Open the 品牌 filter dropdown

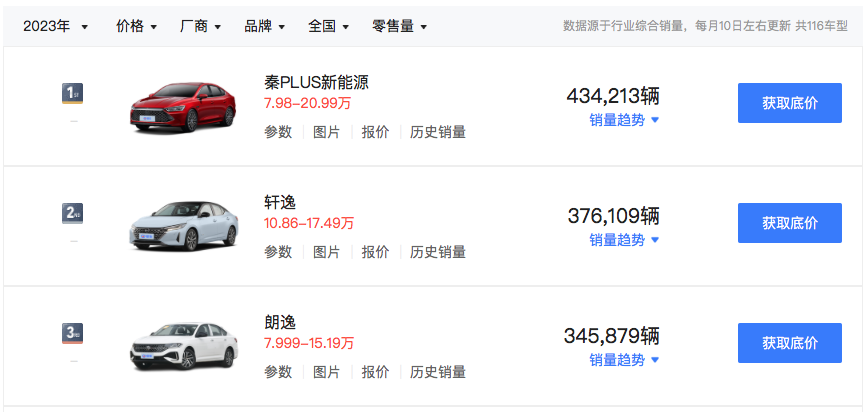point(265,26)
